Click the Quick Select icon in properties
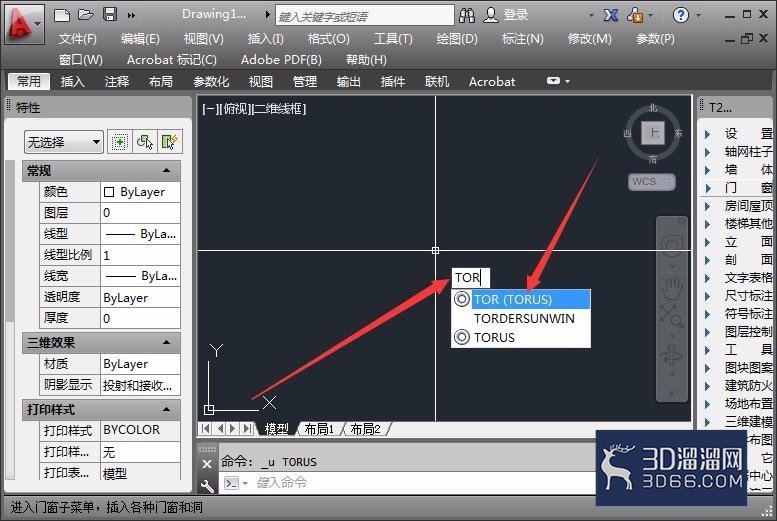 click(169, 142)
